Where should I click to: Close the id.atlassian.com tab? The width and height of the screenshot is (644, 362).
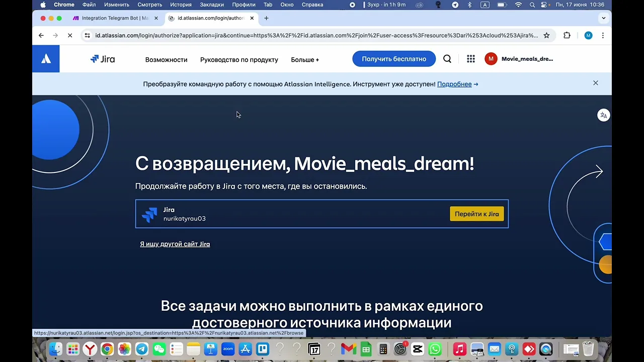[x=252, y=18]
